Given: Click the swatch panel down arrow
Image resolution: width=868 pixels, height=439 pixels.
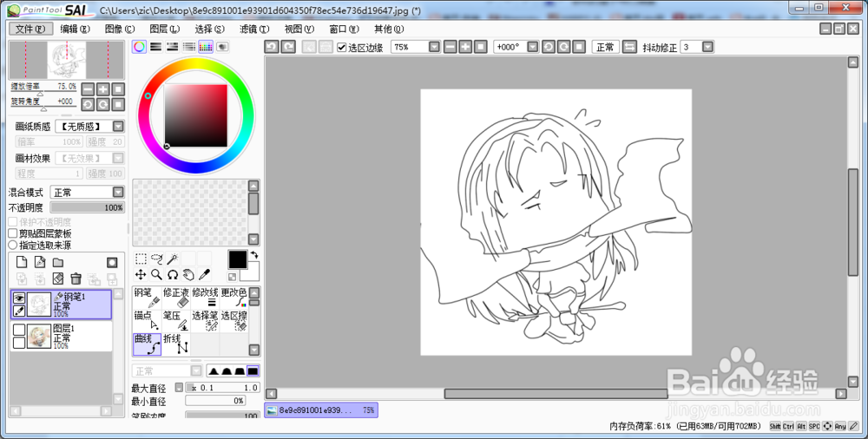Looking at the screenshot, I should tap(253, 239).
